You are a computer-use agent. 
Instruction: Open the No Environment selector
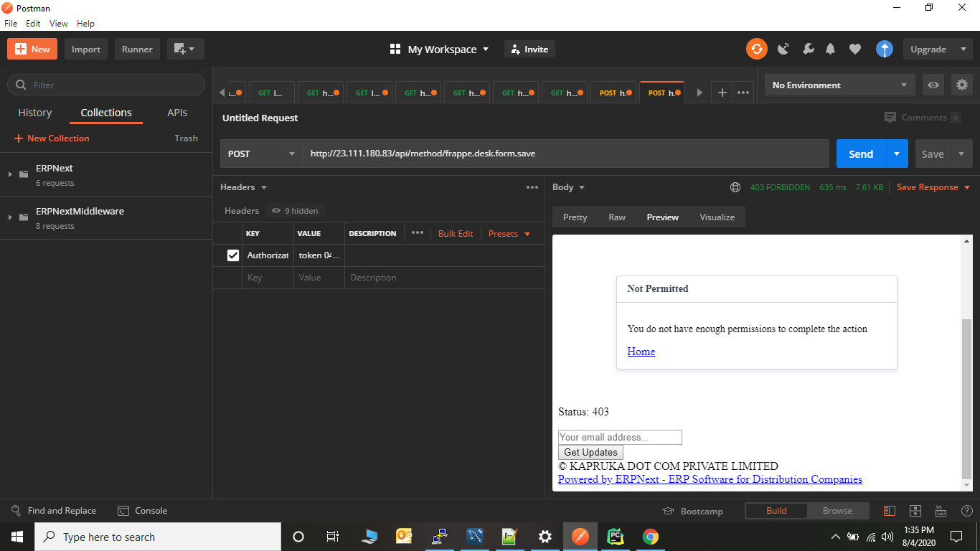point(839,85)
